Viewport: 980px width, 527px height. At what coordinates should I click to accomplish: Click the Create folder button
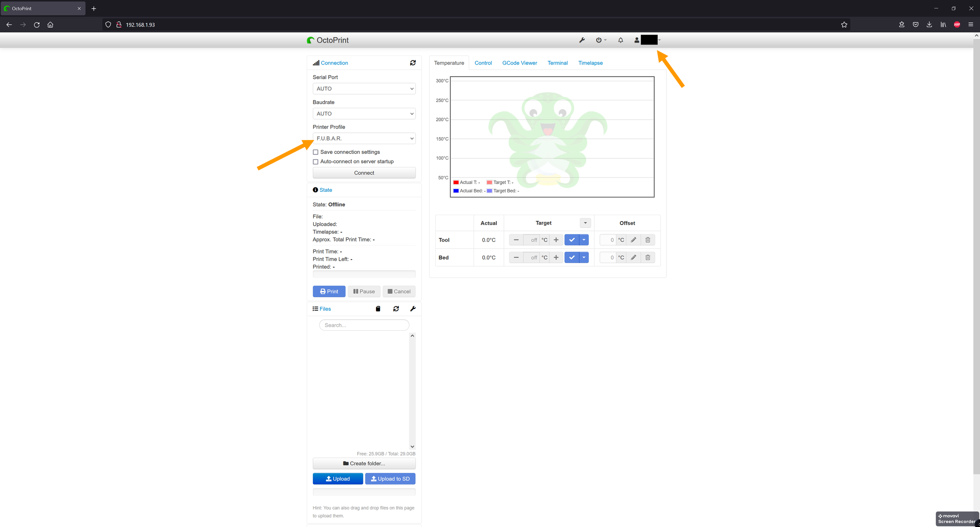(x=364, y=463)
